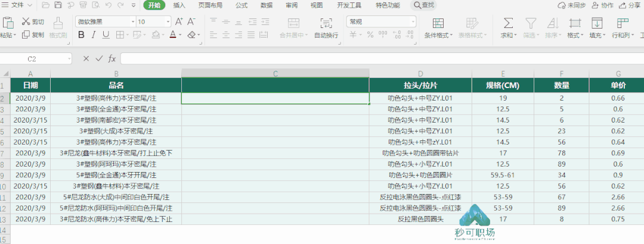This screenshot has width=644, height=244.
Task: Click the paste clipboard icon
Action: [8, 23]
